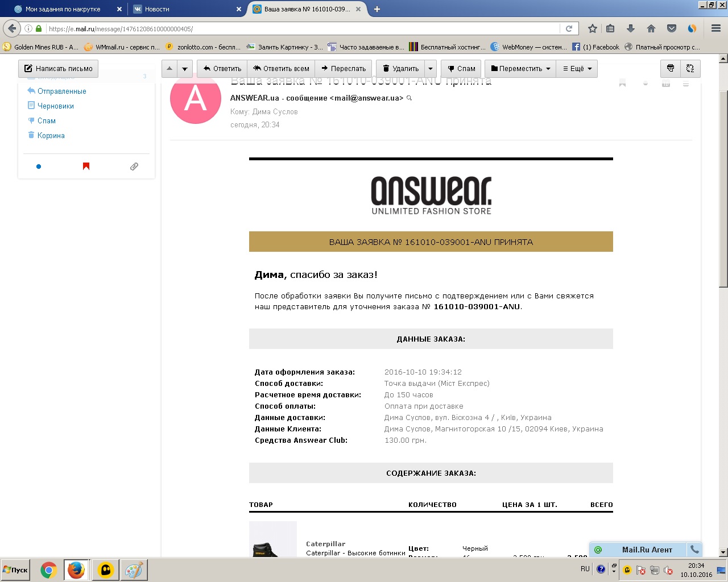Click the Caterpillar - Высокие ботинки product name
The image size is (728, 582).
click(x=355, y=552)
